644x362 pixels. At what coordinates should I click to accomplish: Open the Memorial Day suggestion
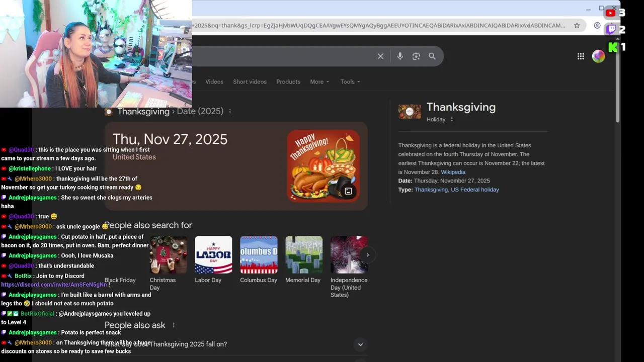(304, 259)
